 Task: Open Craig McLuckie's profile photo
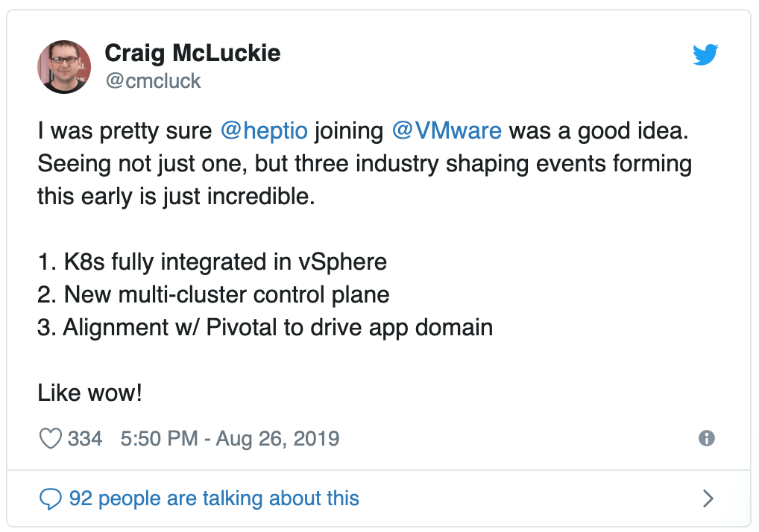64,67
